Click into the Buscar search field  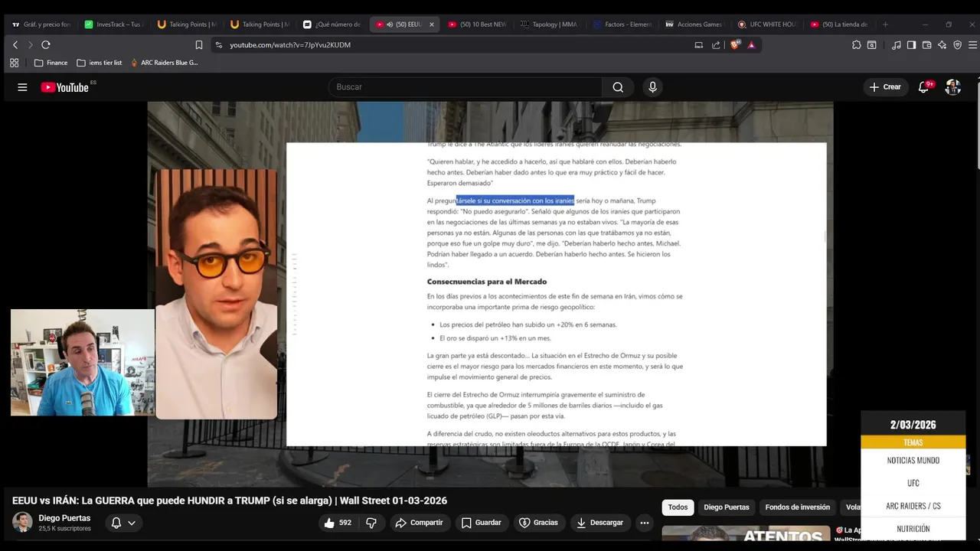tap(465, 87)
